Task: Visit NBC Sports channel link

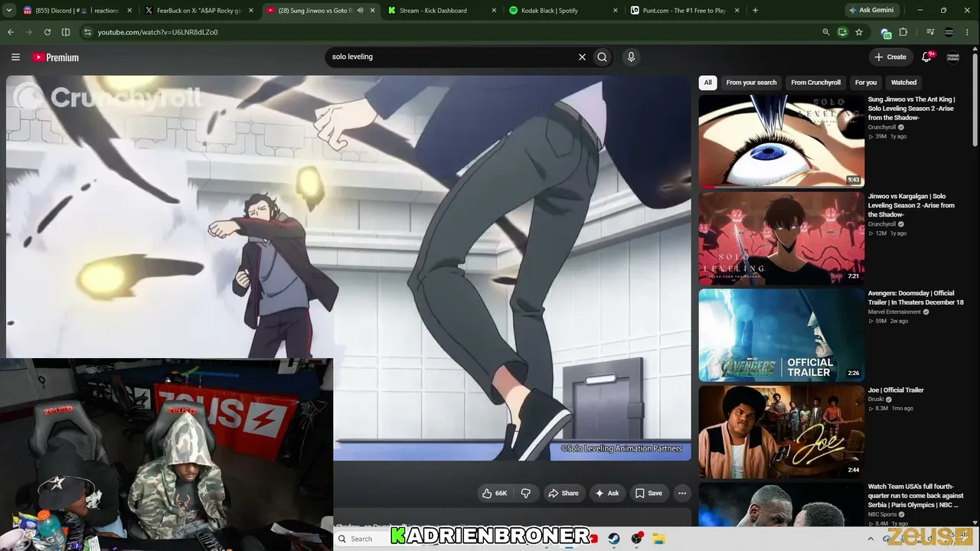Action: click(883, 515)
